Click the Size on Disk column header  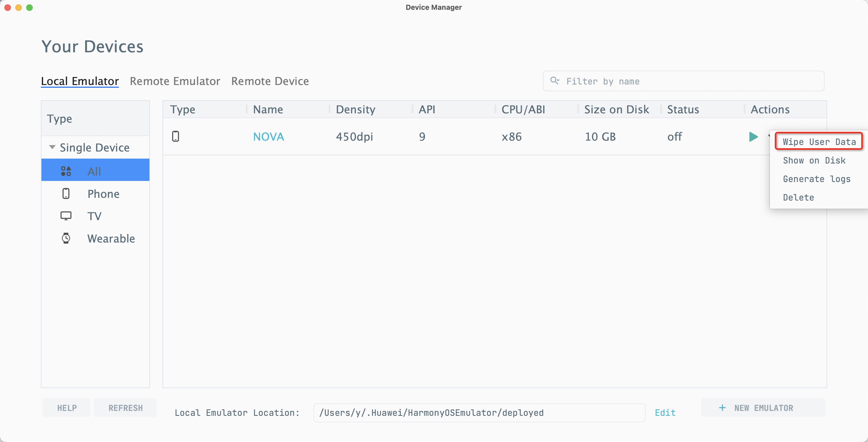(617, 110)
